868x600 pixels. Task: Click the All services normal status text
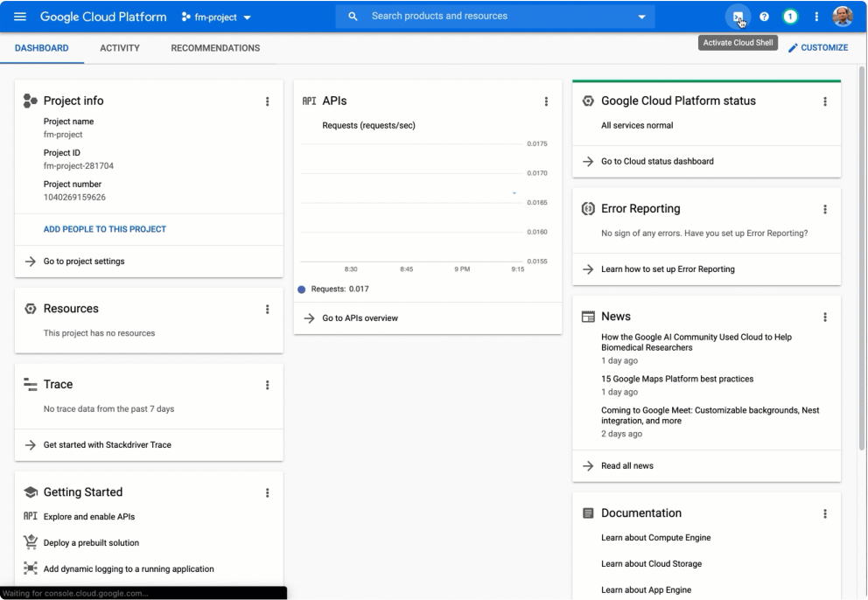tap(637, 126)
